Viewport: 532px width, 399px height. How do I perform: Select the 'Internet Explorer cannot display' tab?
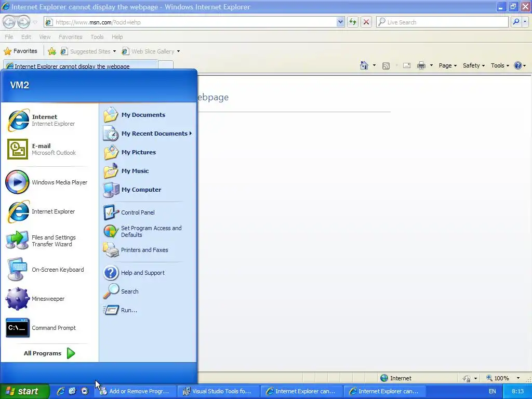[x=81, y=65]
